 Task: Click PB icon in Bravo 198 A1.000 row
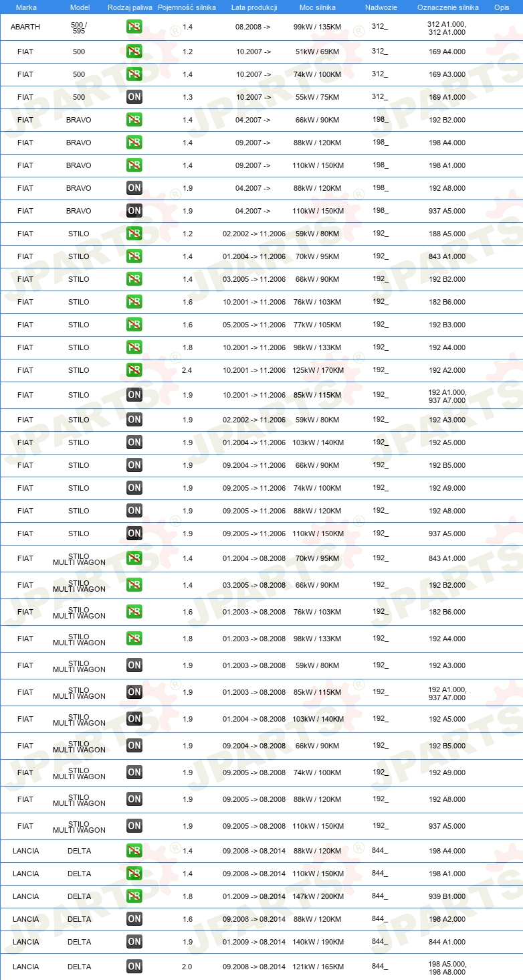coord(134,165)
